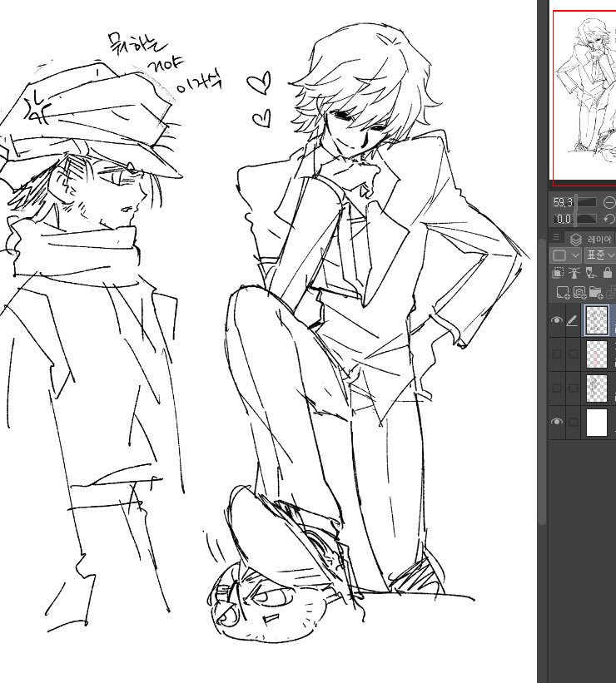Hide the top selected layer via eye
The image size is (616, 683).
(x=557, y=320)
